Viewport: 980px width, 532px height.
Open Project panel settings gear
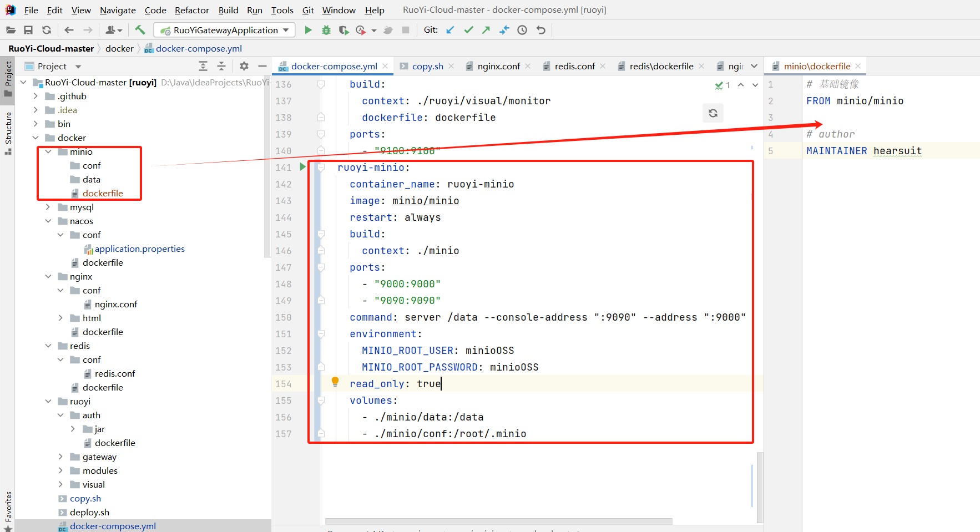(x=244, y=66)
